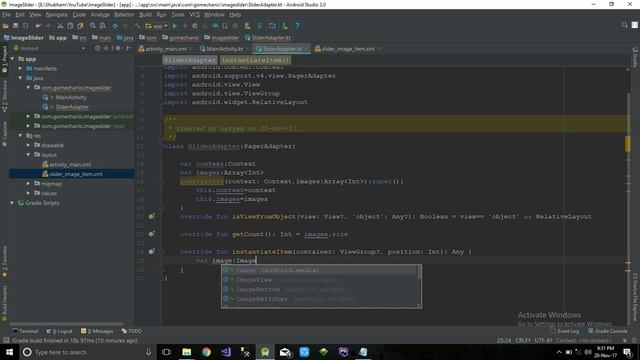Open the Android project view dropdown
The width and height of the screenshot is (640, 360).
50,48
